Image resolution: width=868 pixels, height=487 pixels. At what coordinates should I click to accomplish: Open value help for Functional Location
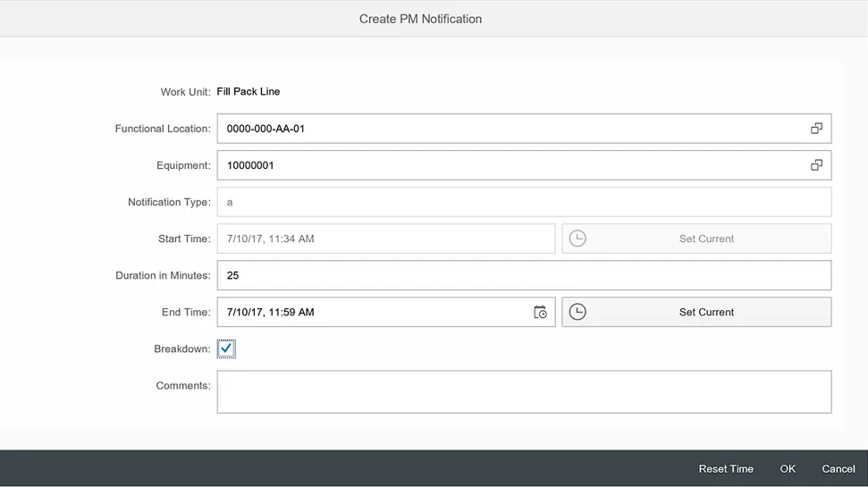(815, 129)
